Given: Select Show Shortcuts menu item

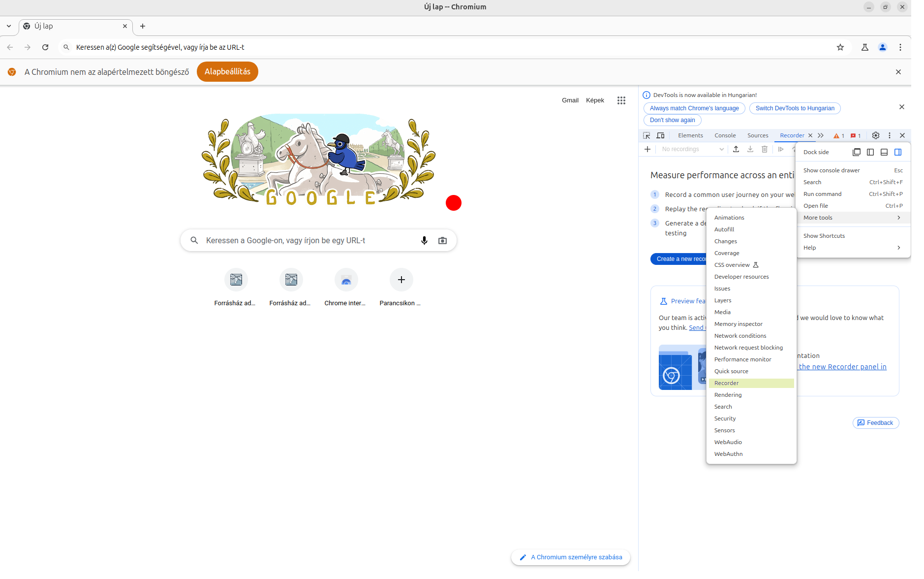Looking at the screenshot, I should pos(853,236).
